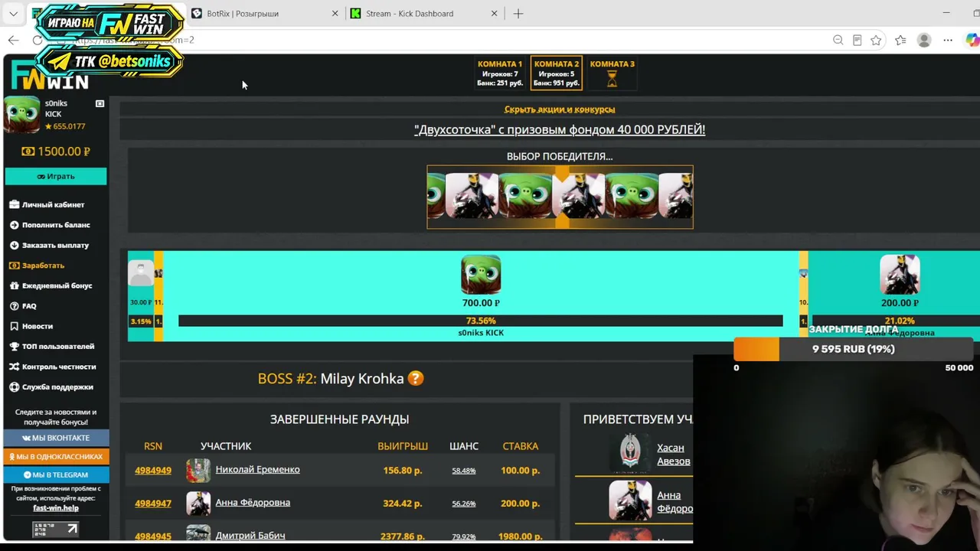Image resolution: width=980 pixels, height=551 pixels.
Task: Select the Комната 2 room tab
Action: tap(557, 73)
